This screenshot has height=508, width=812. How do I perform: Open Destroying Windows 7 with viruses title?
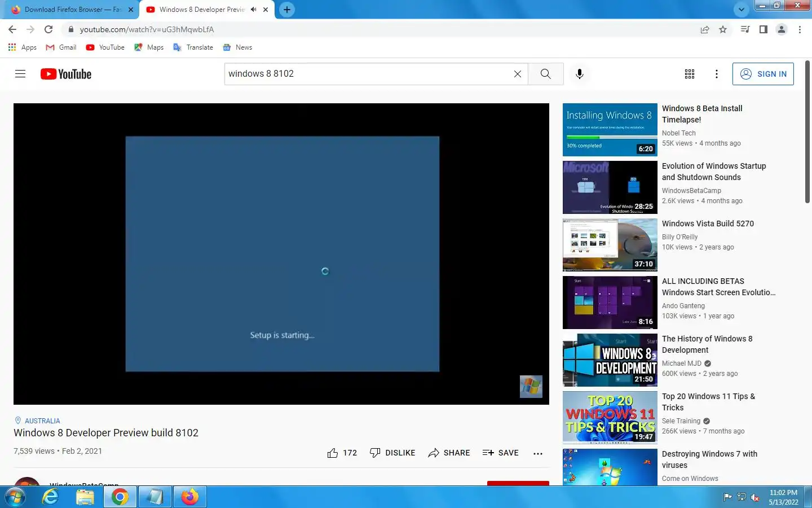point(709,459)
